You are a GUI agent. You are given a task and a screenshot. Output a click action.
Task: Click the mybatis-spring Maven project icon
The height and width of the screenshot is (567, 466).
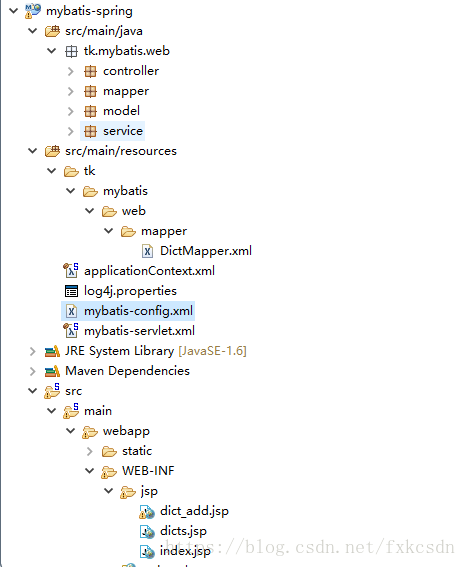pyautogui.click(x=33, y=11)
